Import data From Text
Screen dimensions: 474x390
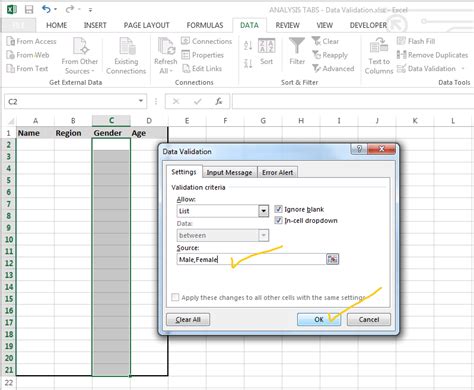tap(27, 69)
